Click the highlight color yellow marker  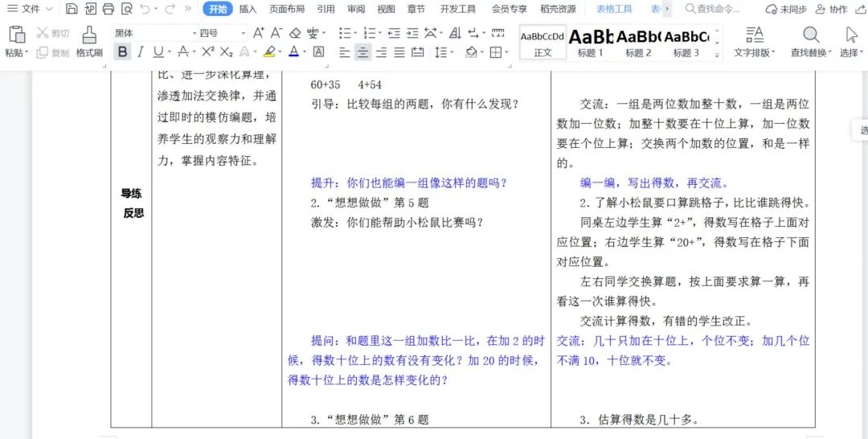(269, 52)
